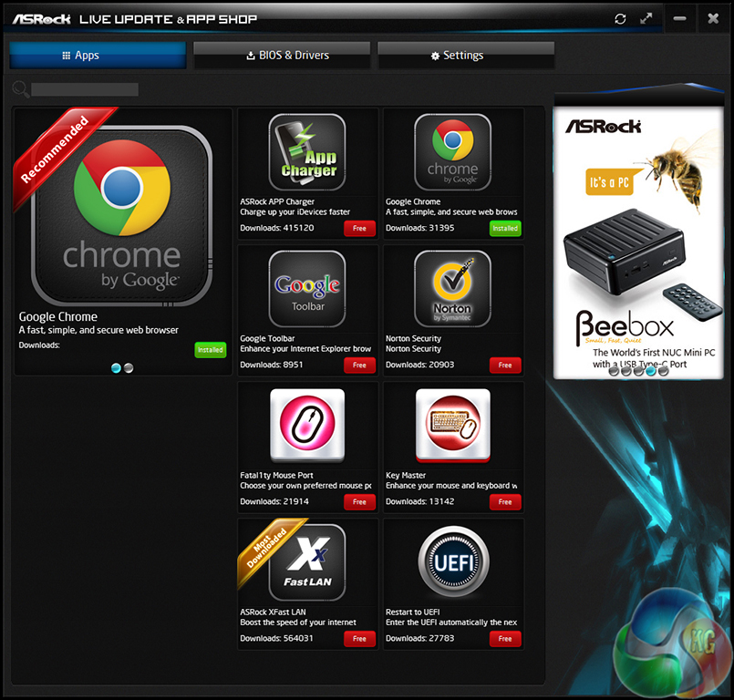Open the small Google Chrome app icon
The width and height of the screenshot is (734, 700).
point(452,152)
